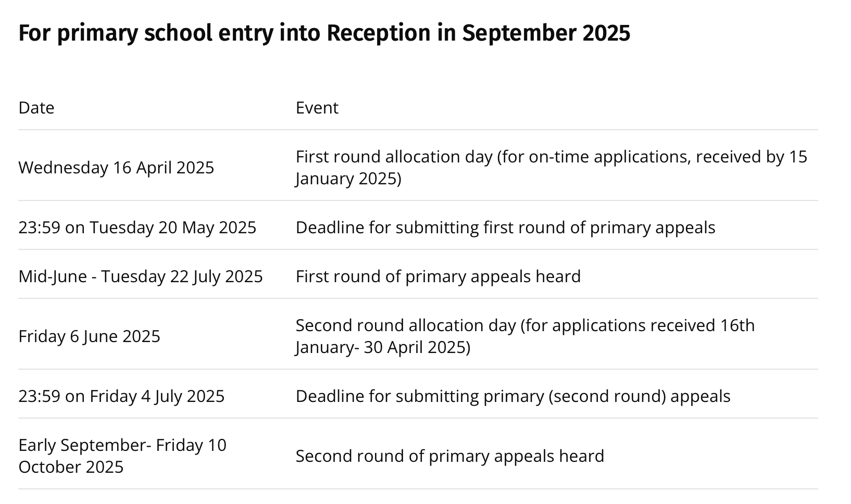Click "First round of primary appeals heard" text
851x504 pixels.
tap(438, 276)
